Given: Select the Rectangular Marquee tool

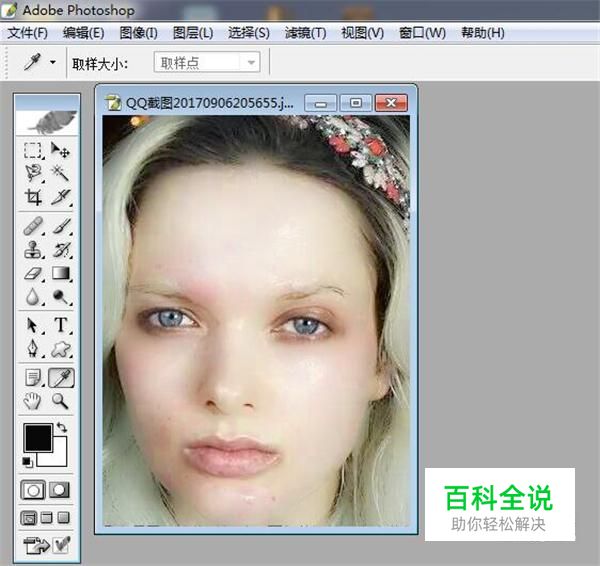Looking at the screenshot, I should point(33,150).
